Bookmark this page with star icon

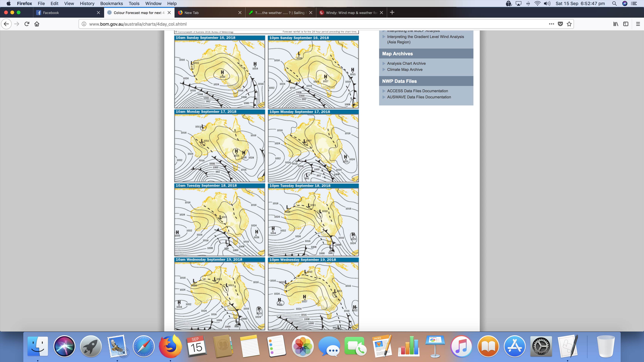569,24
